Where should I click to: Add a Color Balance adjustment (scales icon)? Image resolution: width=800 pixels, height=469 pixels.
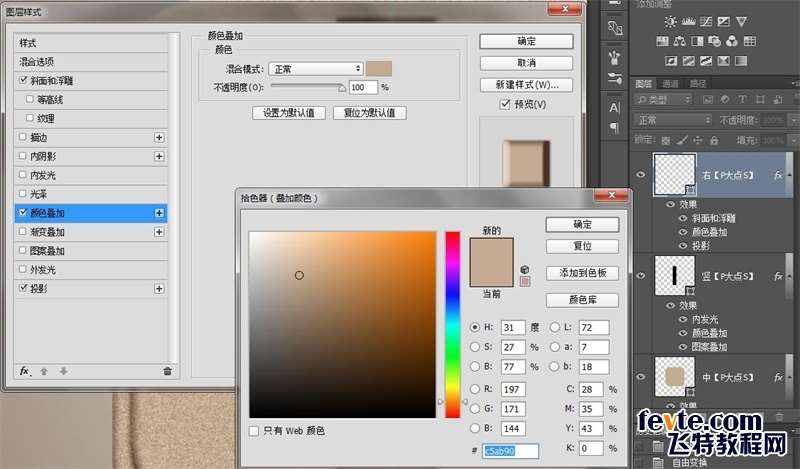(x=680, y=41)
